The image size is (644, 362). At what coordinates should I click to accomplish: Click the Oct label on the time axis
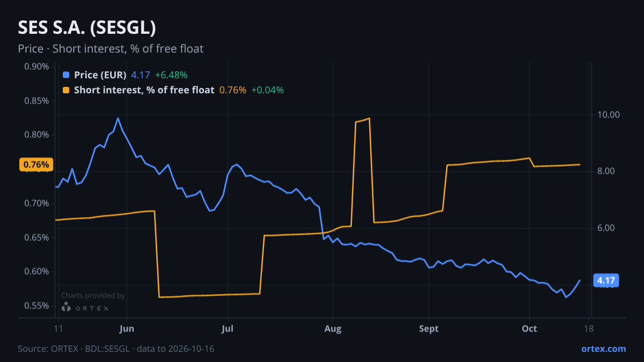pos(530,329)
